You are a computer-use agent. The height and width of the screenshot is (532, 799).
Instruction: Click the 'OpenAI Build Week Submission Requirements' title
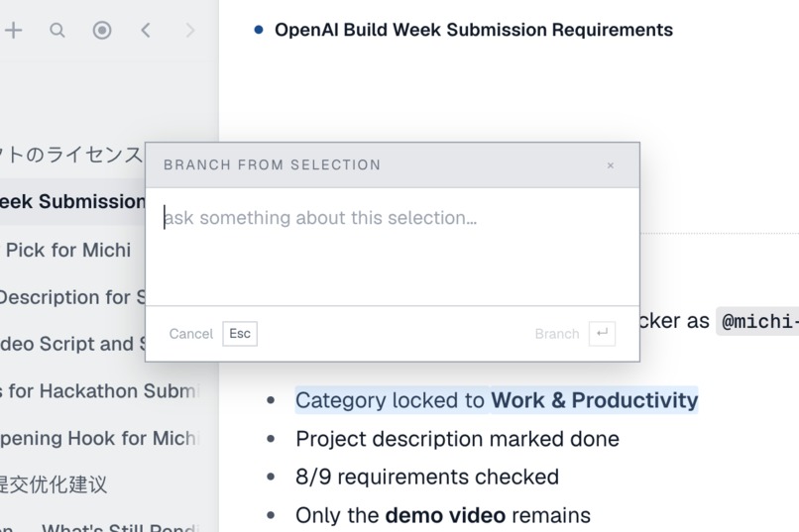[474, 30]
